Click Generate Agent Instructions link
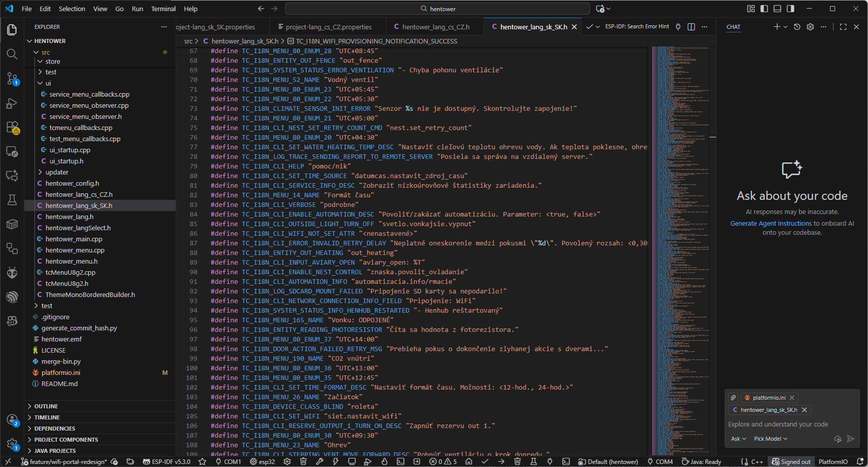Image resolution: width=868 pixels, height=467 pixels. point(771,224)
